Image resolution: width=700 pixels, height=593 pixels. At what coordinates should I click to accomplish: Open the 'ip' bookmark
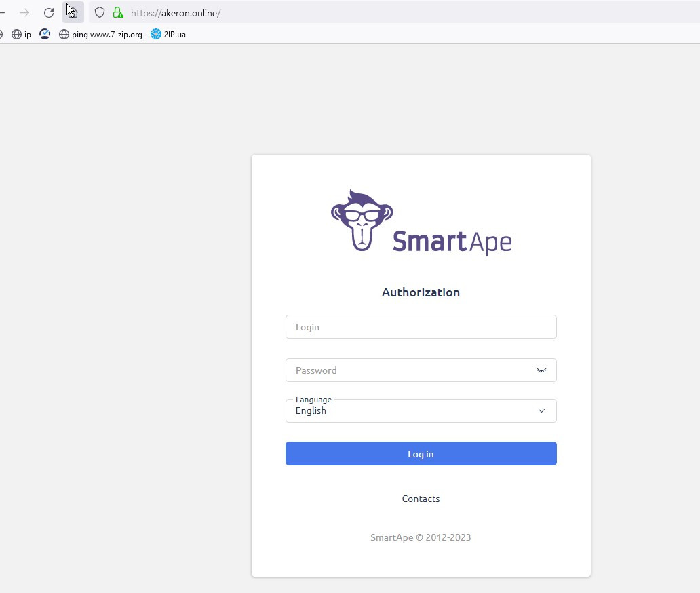tap(22, 35)
